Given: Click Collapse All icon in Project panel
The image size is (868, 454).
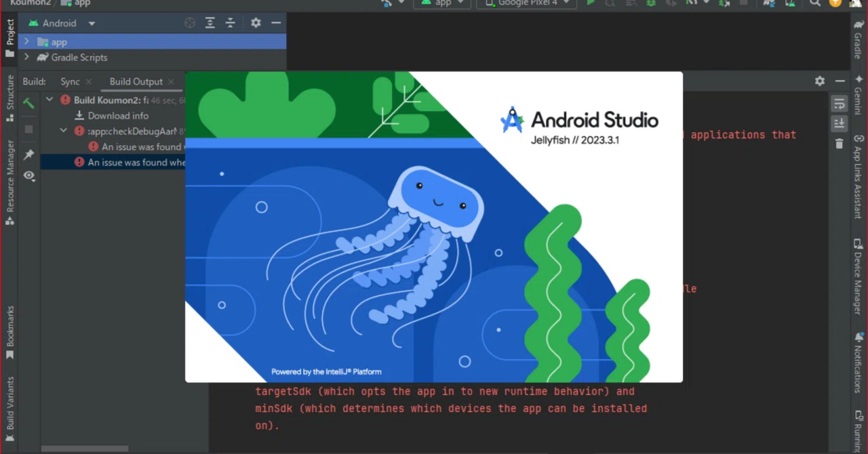Looking at the screenshot, I should click(231, 23).
